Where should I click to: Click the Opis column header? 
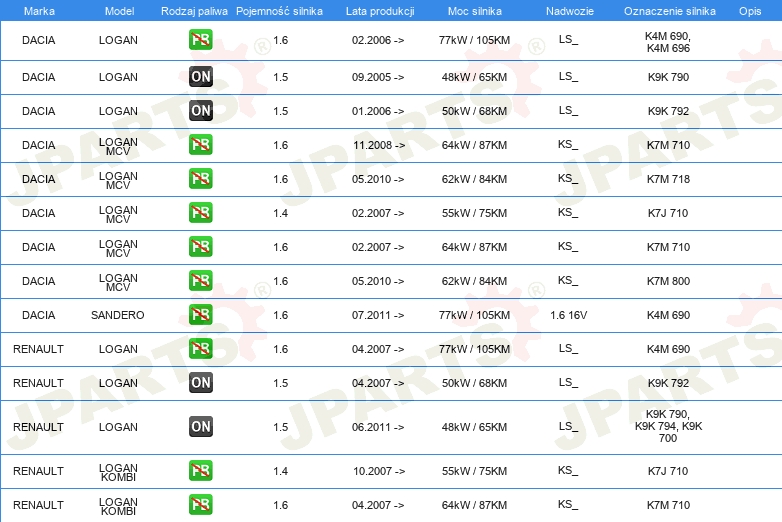pos(750,11)
